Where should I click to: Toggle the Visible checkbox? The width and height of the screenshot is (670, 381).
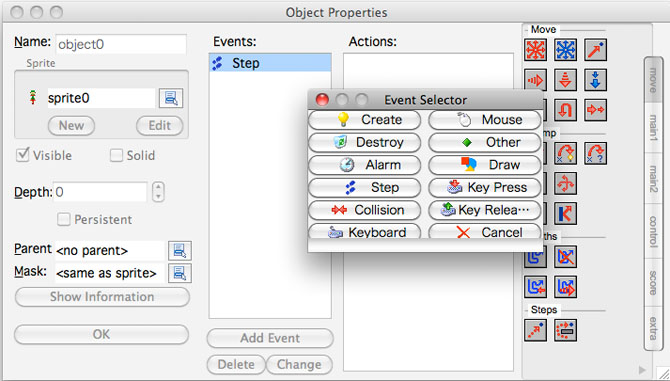point(22,155)
